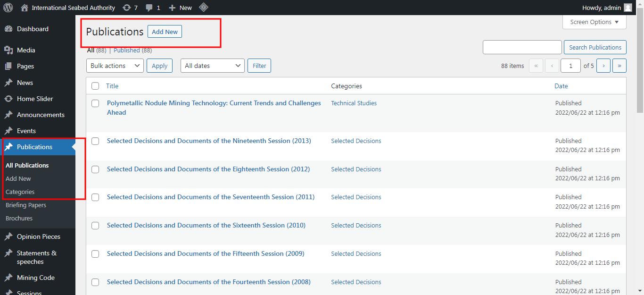Go to the first page arrow button
Screen dimensions: 644x295
pyautogui.click(x=536, y=66)
